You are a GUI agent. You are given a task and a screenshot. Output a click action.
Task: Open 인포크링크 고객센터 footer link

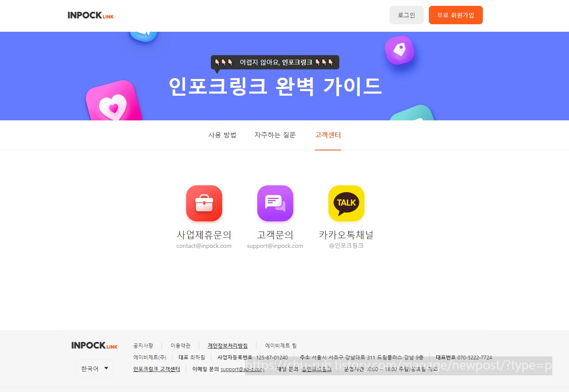pyautogui.click(x=156, y=369)
